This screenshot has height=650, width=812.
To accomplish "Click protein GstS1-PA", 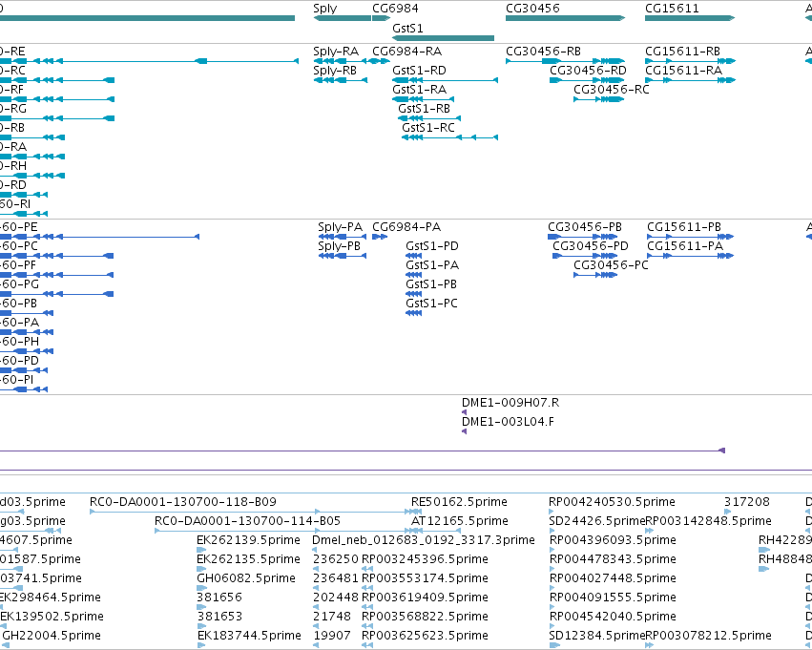I will click(432, 265).
